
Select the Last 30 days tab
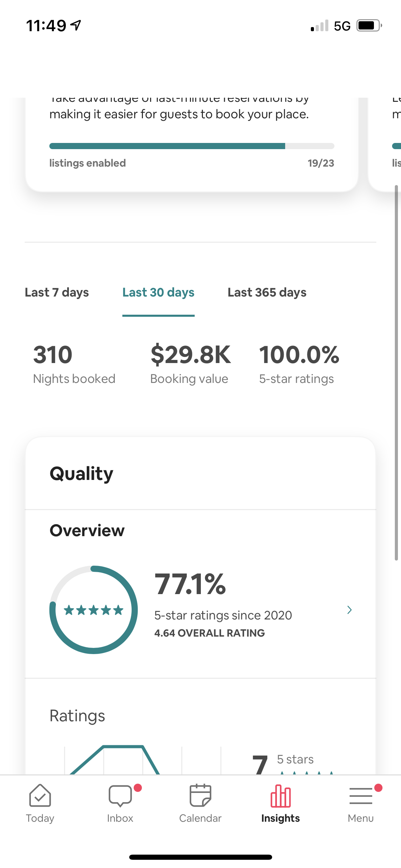[158, 292]
